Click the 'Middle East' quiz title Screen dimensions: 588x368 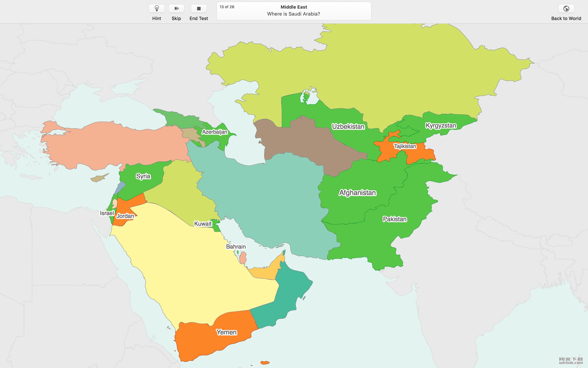click(294, 7)
